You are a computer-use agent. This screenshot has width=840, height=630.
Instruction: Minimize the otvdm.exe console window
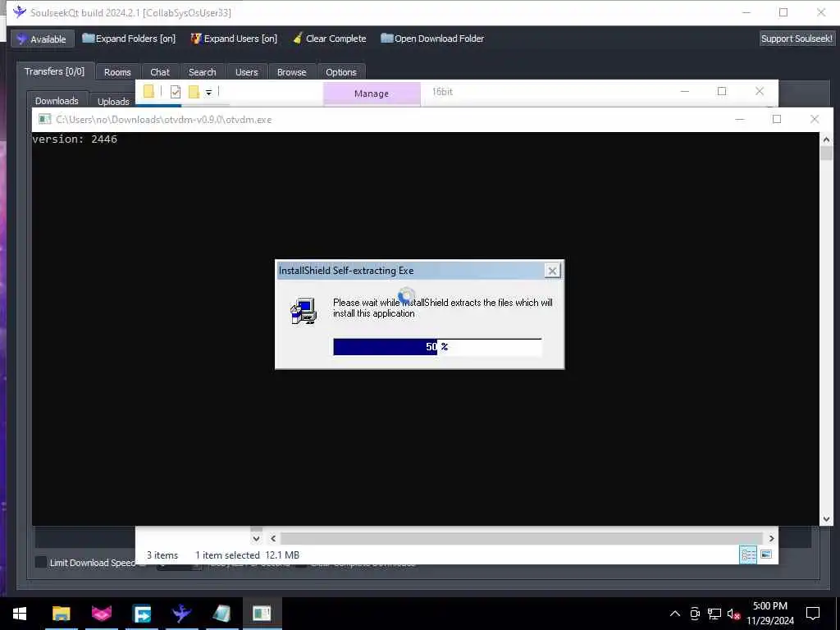tap(740, 119)
